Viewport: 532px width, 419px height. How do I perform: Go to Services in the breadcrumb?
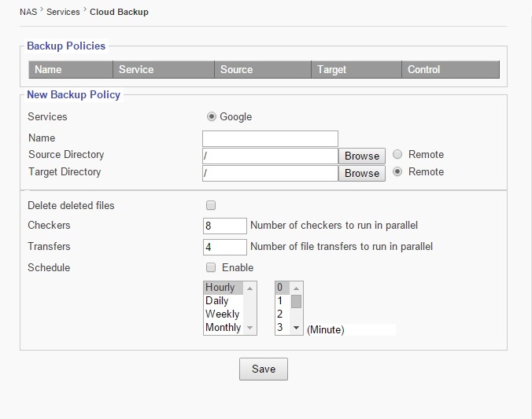click(63, 13)
